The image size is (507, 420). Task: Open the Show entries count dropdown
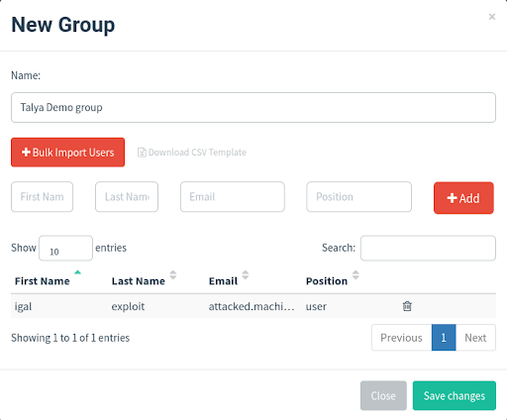(65, 249)
